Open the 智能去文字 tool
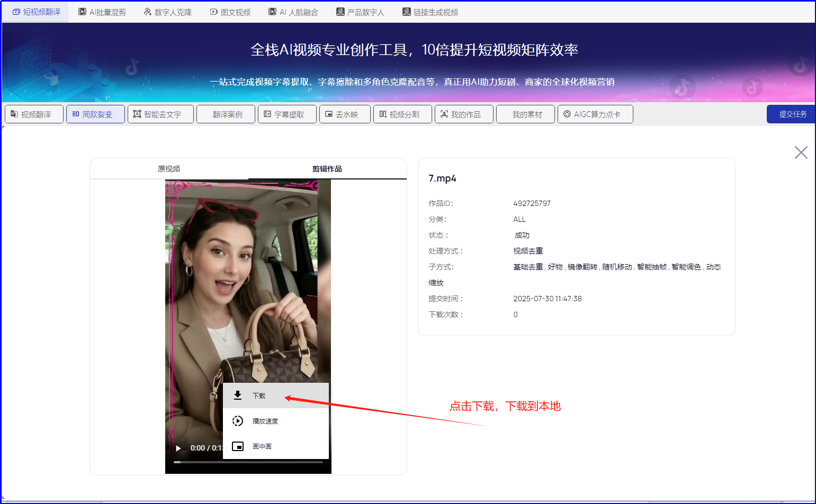 click(160, 114)
